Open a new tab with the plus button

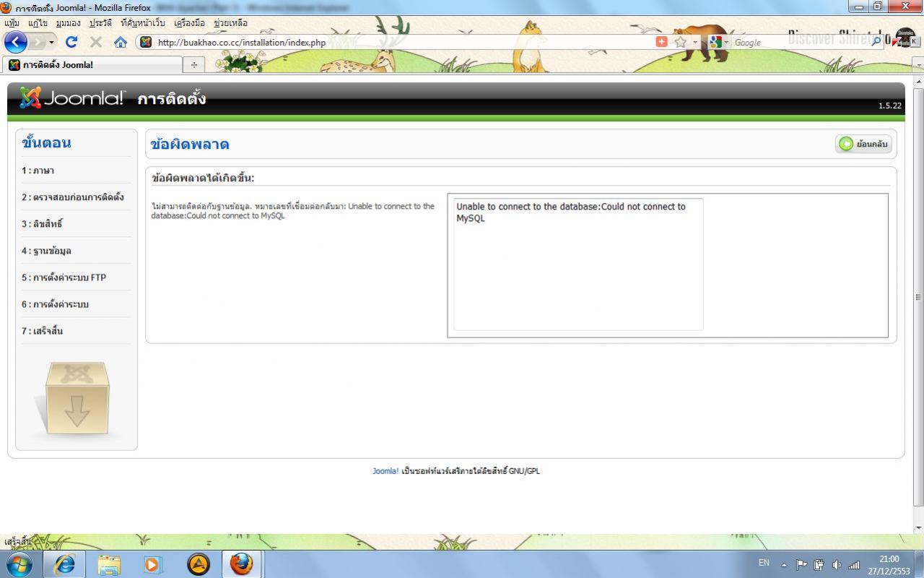(193, 65)
